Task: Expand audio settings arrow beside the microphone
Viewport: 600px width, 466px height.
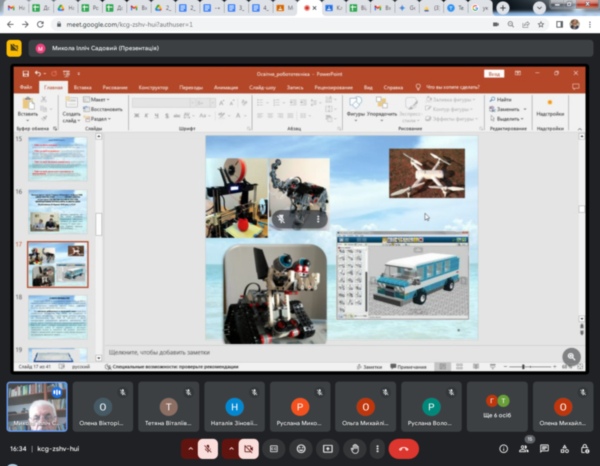Action: [190, 449]
